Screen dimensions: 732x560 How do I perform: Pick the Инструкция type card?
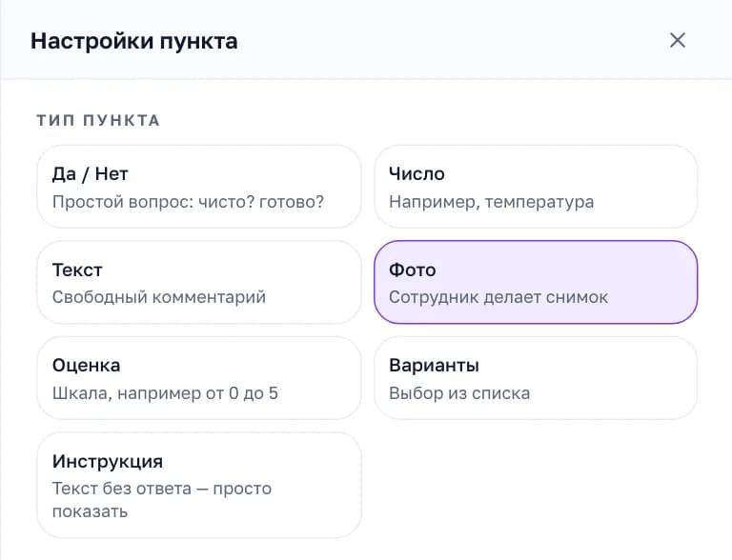199,486
